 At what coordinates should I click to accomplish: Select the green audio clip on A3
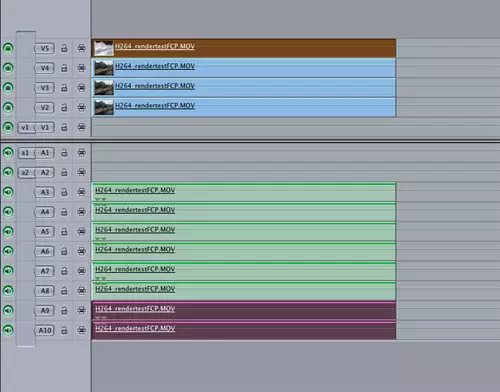point(244,192)
